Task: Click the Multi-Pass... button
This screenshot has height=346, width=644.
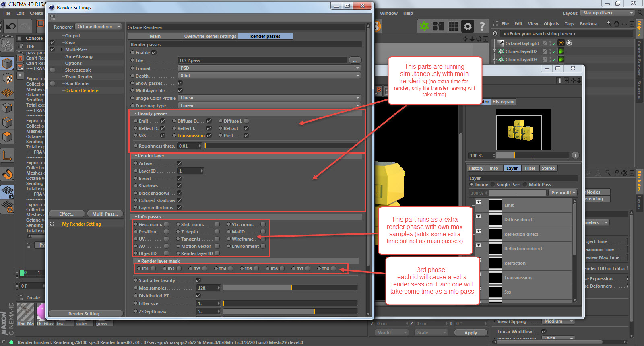Action: pyautogui.click(x=105, y=214)
